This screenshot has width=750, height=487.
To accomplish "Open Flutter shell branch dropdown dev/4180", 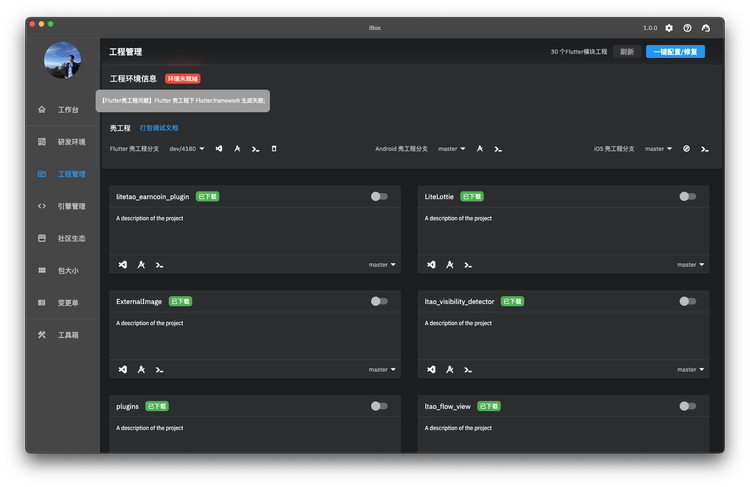I will [x=187, y=149].
